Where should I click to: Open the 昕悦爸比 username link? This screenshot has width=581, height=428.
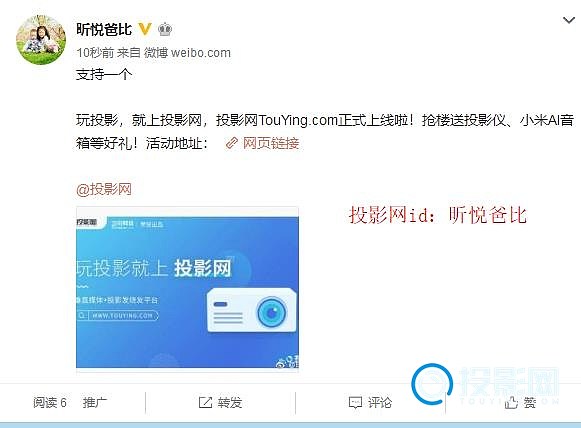104,29
